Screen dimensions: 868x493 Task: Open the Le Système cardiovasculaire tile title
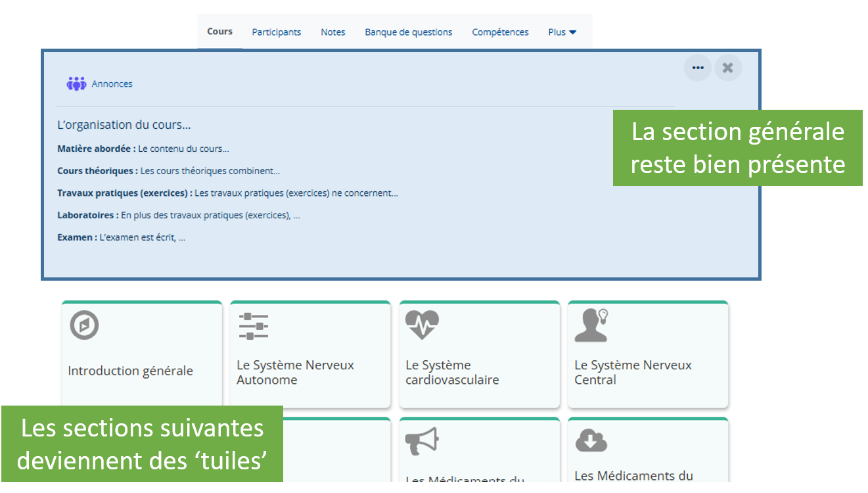pos(452,372)
